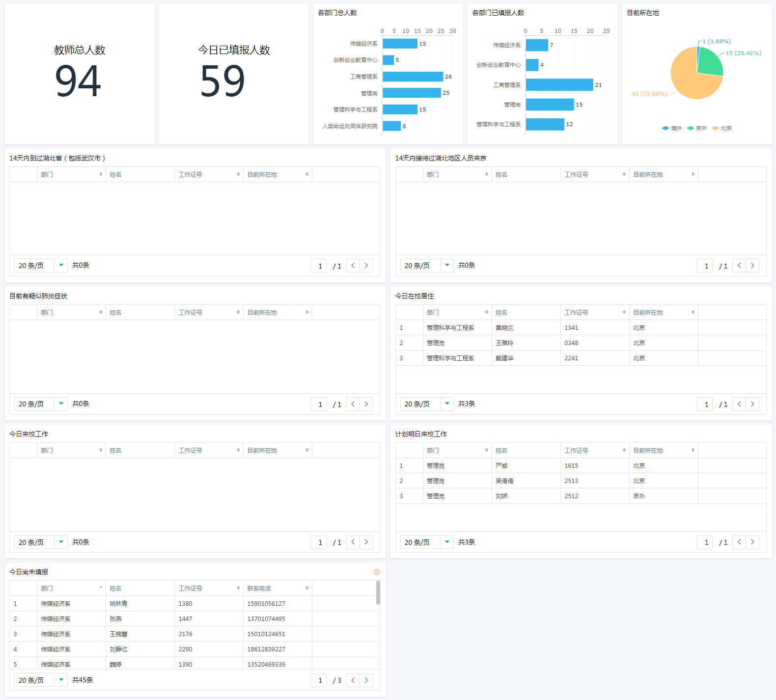The image size is (776, 700).
Task: Toggle 北京 legend item in pie chart
Action: [722, 128]
